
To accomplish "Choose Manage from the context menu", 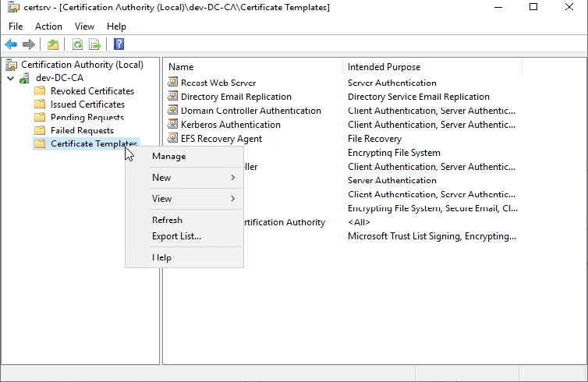I will 168,156.
